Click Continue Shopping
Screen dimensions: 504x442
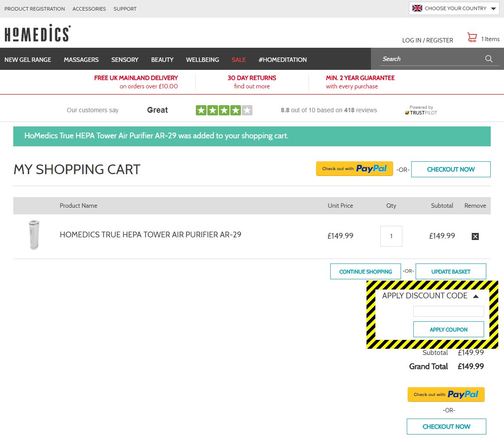tap(366, 271)
